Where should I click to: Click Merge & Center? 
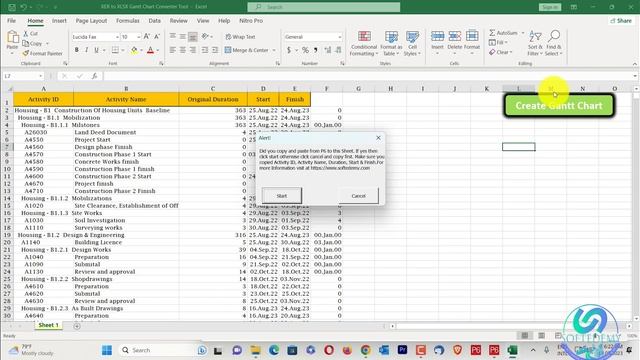click(x=247, y=50)
